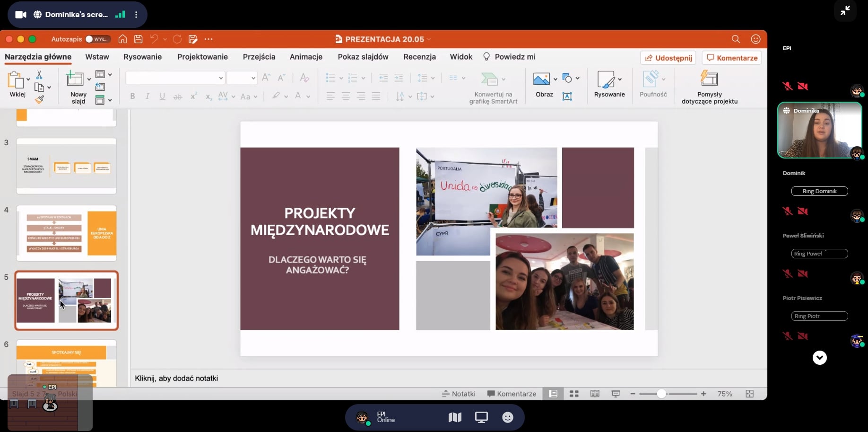The image size is (868, 432).
Task: Click the Udostępnij button
Action: pyautogui.click(x=668, y=58)
